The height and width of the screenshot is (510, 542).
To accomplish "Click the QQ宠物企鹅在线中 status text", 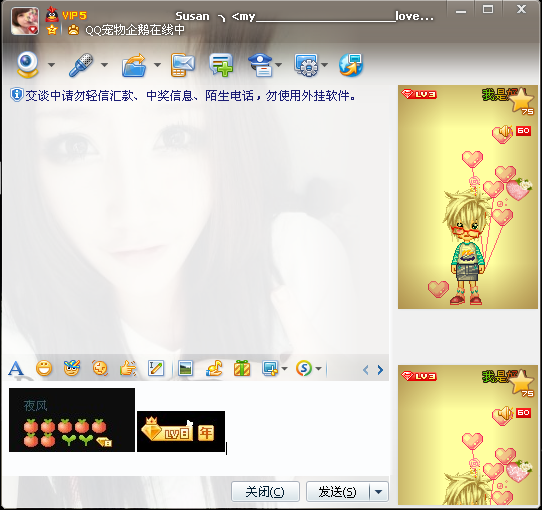I will click(135, 30).
